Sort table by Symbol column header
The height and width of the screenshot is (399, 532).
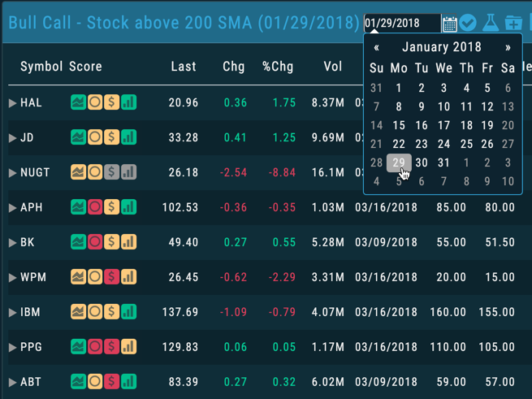pyautogui.click(x=41, y=67)
